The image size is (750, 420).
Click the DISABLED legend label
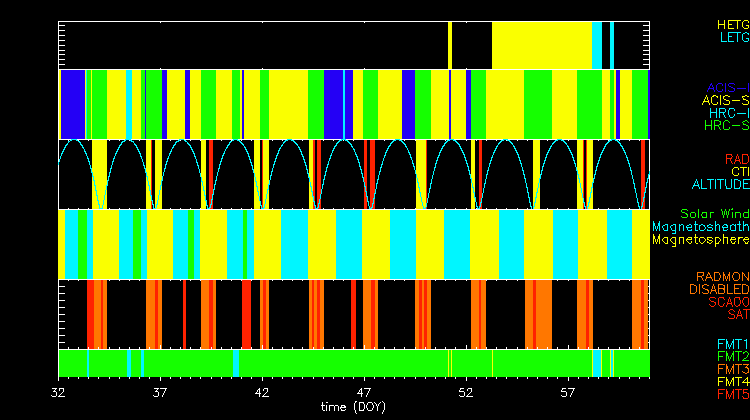tap(720, 289)
